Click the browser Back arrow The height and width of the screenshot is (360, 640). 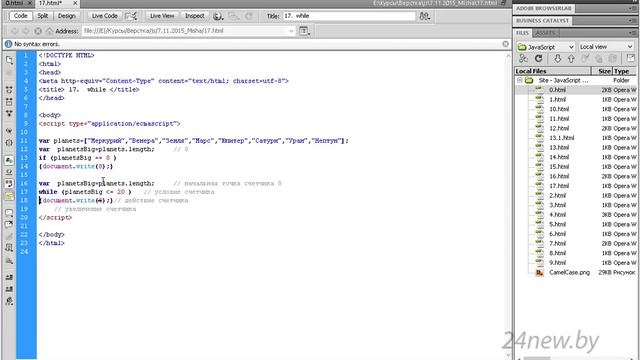pos(15,31)
